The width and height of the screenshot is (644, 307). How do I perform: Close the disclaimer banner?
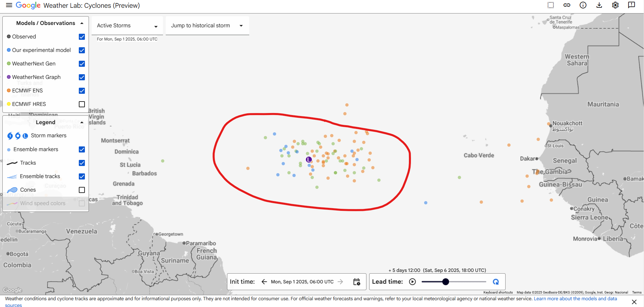point(634,302)
